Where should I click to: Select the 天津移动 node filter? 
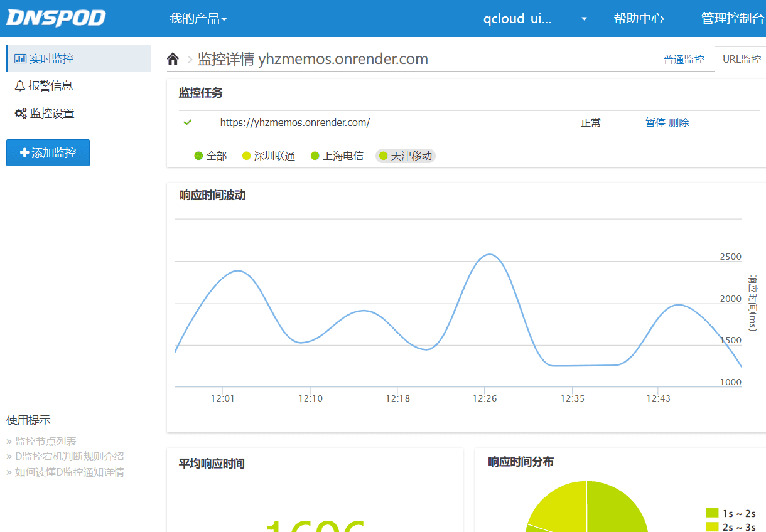pyautogui.click(x=406, y=156)
